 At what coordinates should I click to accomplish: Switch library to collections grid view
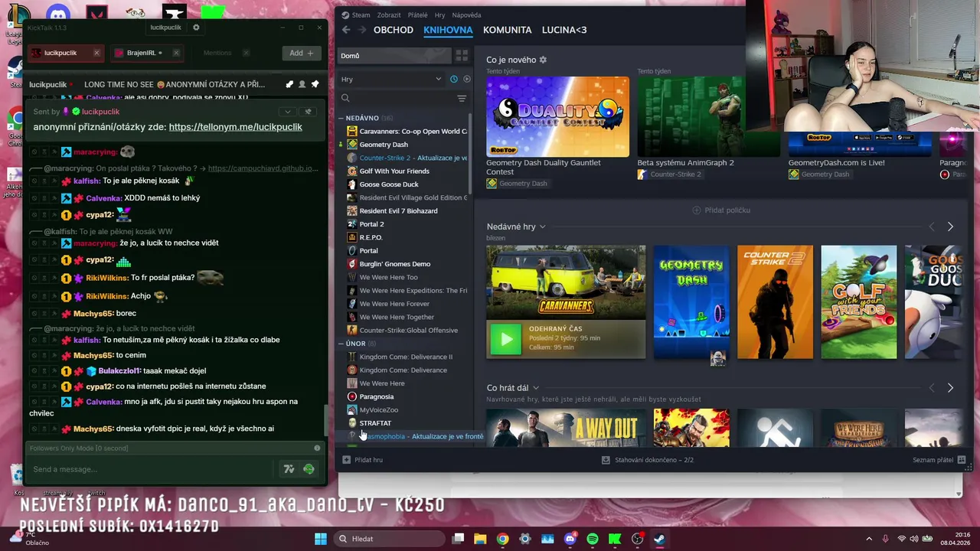click(x=462, y=55)
